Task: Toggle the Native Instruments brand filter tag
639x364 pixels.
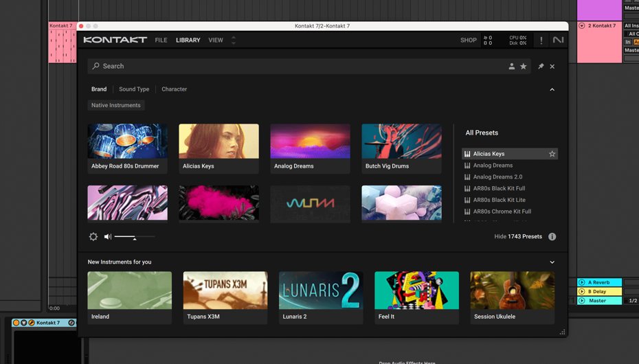Action: [x=116, y=106]
